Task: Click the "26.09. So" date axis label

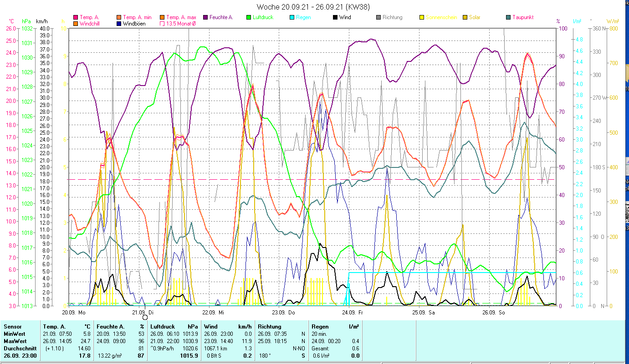Action: [x=493, y=313]
